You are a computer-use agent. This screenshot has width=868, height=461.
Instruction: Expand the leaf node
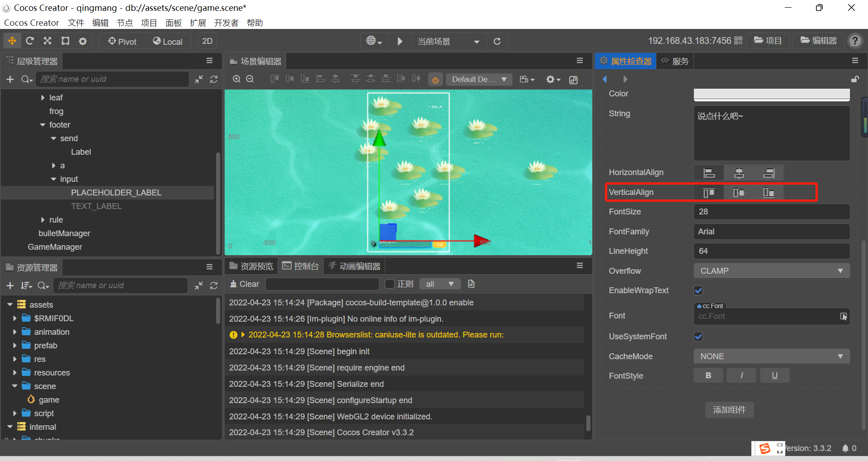(42, 98)
